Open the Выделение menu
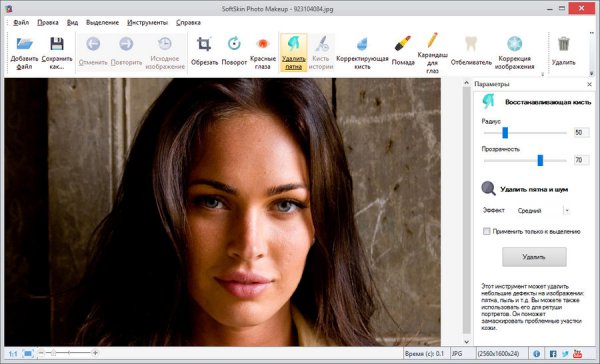Image resolution: width=600 pixels, height=364 pixels. (102, 23)
